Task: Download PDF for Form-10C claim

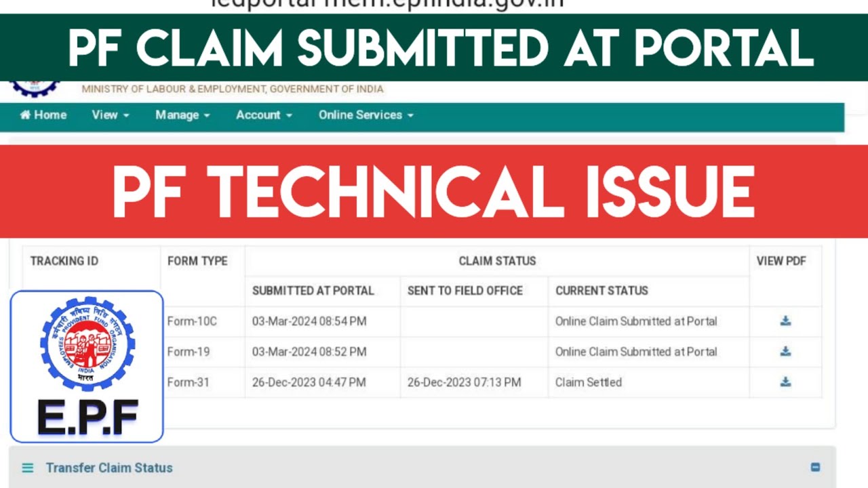Action: 785,321
